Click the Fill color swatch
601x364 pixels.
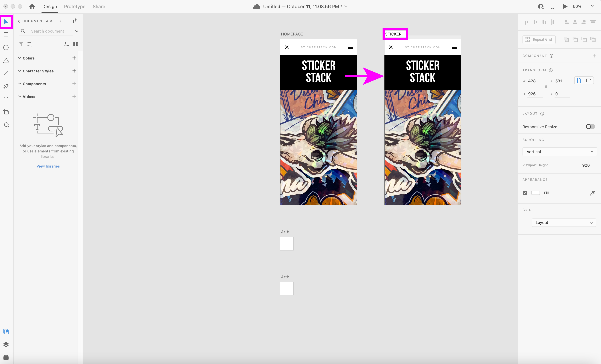click(536, 193)
